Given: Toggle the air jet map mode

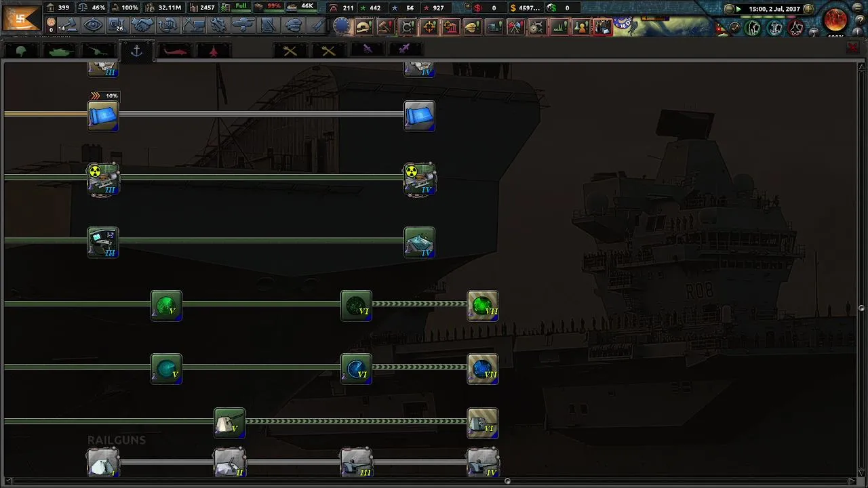Looking at the screenshot, I should pyautogui.click(x=796, y=28).
